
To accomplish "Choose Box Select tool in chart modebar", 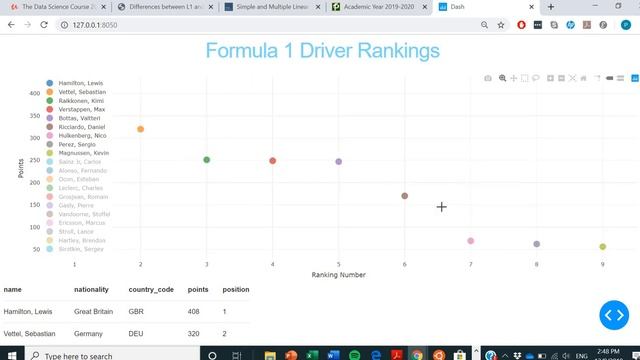I will coord(524,78).
